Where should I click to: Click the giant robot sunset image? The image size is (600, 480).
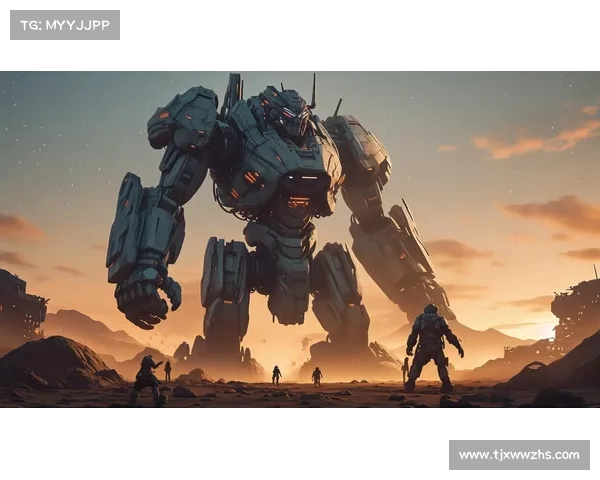300,239
